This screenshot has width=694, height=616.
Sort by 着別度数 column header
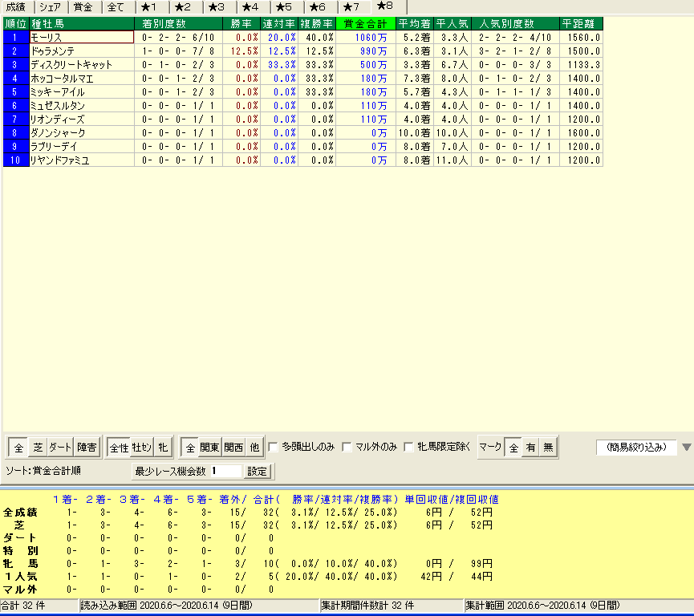[x=178, y=23]
